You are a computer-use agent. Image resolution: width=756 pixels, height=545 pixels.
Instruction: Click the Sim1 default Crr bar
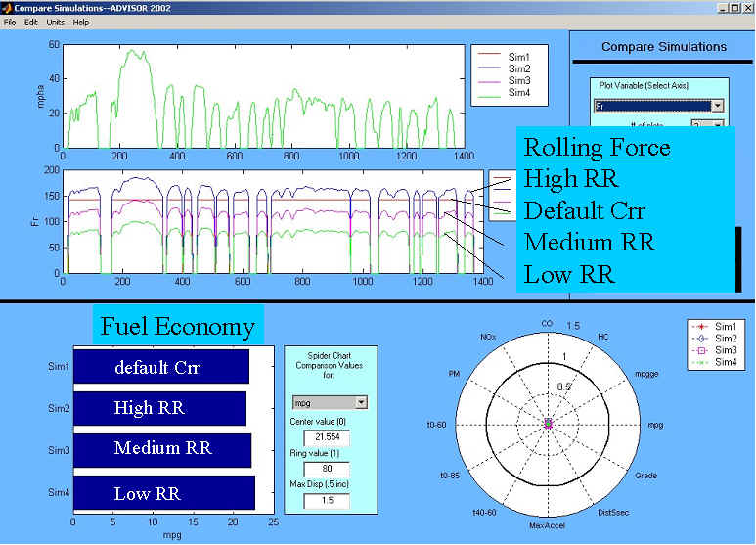[x=161, y=367]
